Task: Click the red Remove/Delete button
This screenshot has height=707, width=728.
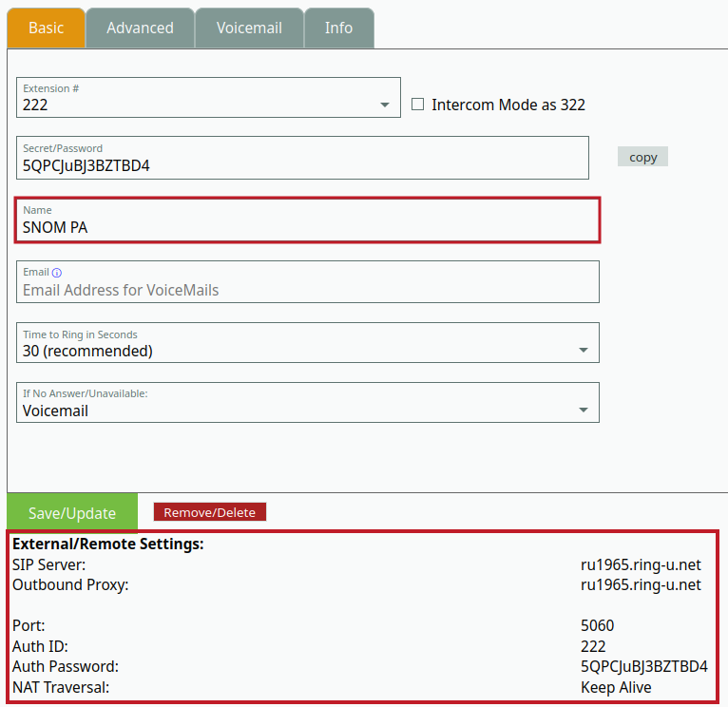Action: 210,512
